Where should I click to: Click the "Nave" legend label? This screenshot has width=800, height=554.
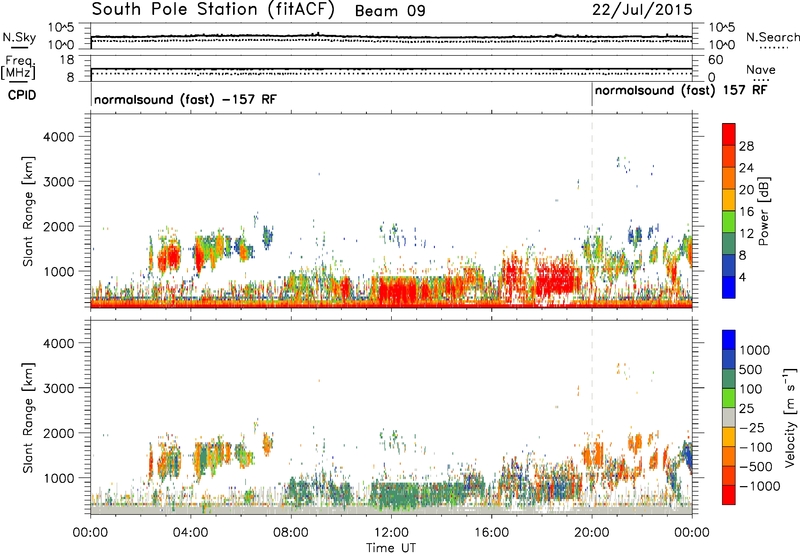pos(761,70)
